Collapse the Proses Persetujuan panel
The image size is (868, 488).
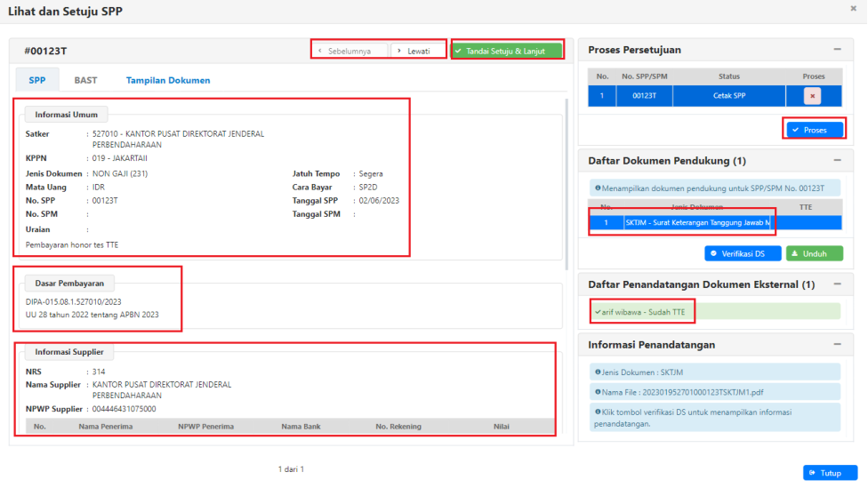click(x=837, y=50)
